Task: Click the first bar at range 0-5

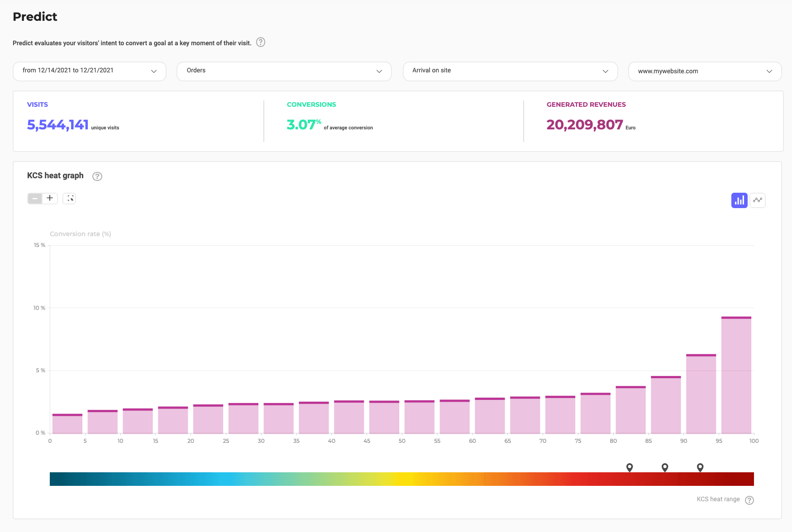Action: [67, 424]
